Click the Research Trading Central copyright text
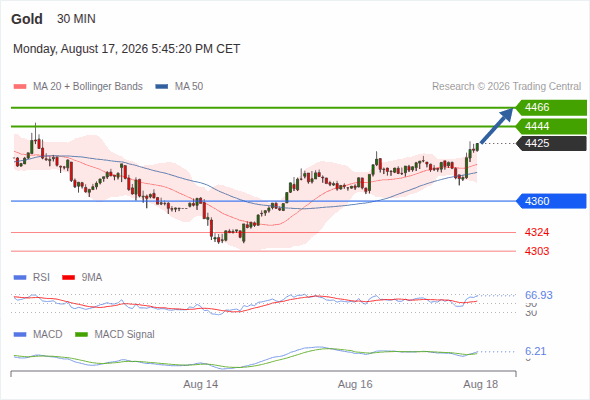 click(x=506, y=87)
